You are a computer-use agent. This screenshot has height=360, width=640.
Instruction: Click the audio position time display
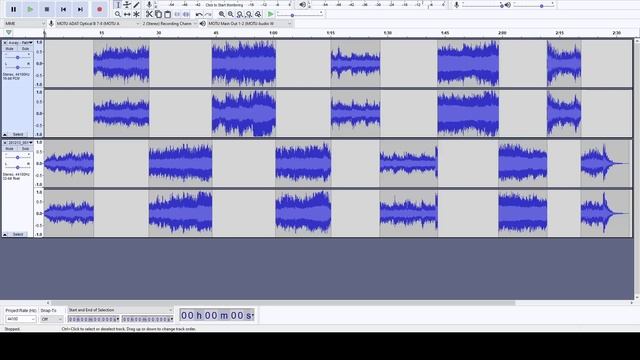pyautogui.click(x=217, y=315)
